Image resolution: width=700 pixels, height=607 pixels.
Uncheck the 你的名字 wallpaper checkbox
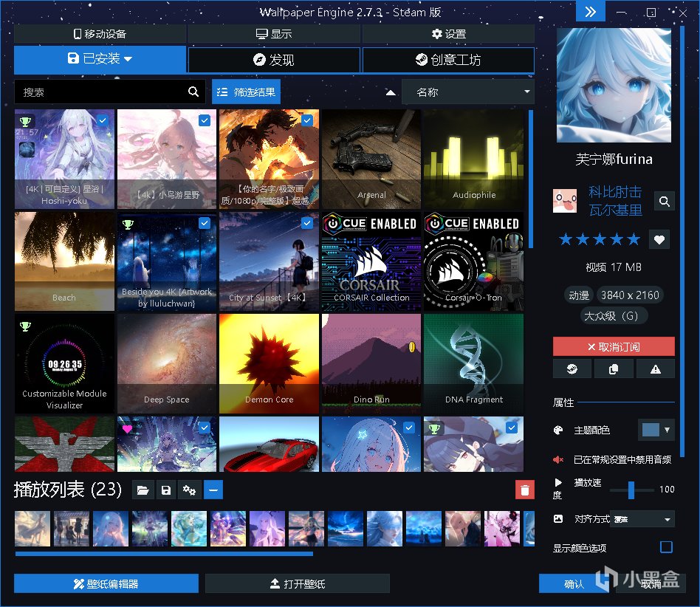(307, 120)
